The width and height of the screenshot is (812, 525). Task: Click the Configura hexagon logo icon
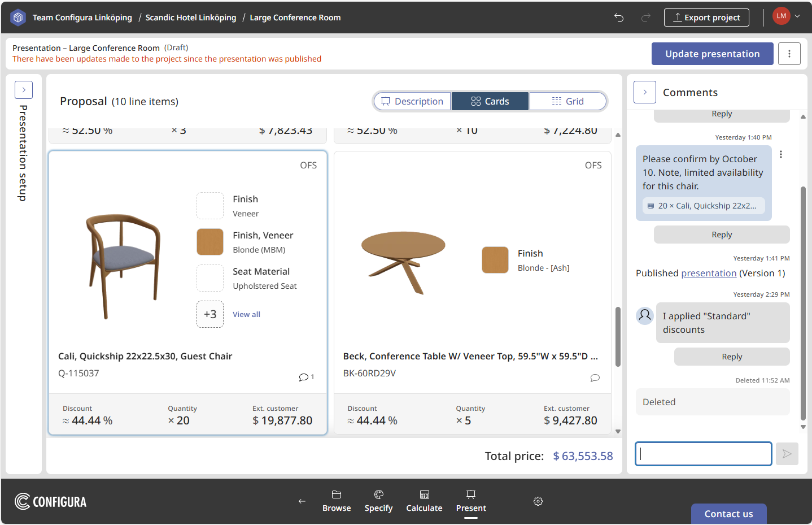pyautogui.click(x=19, y=18)
